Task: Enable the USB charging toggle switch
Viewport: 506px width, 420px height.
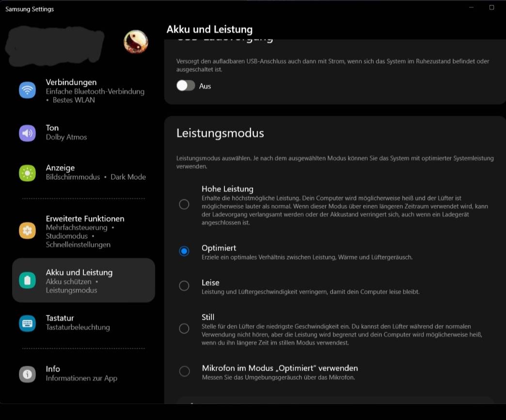Action: [186, 86]
